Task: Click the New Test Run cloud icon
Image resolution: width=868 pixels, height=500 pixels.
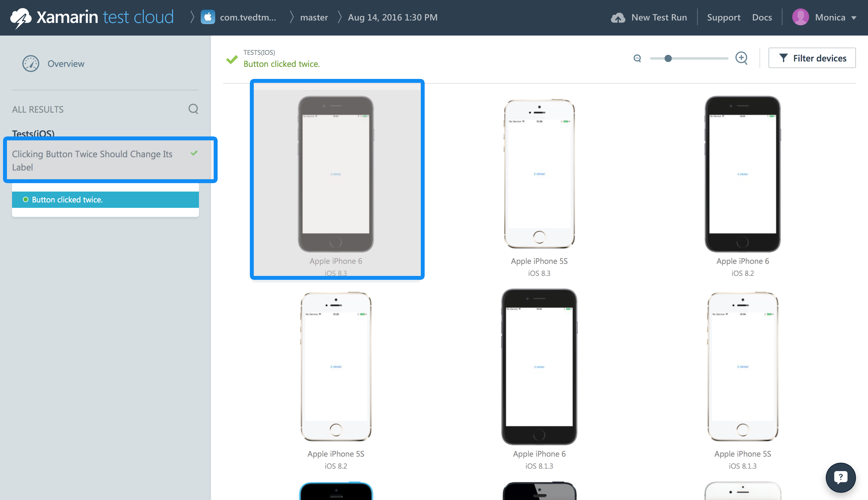Action: [x=618, y=17]
